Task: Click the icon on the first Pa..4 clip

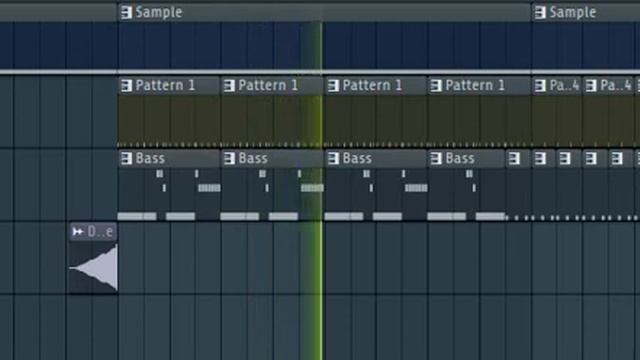Action: click(540, 86)
